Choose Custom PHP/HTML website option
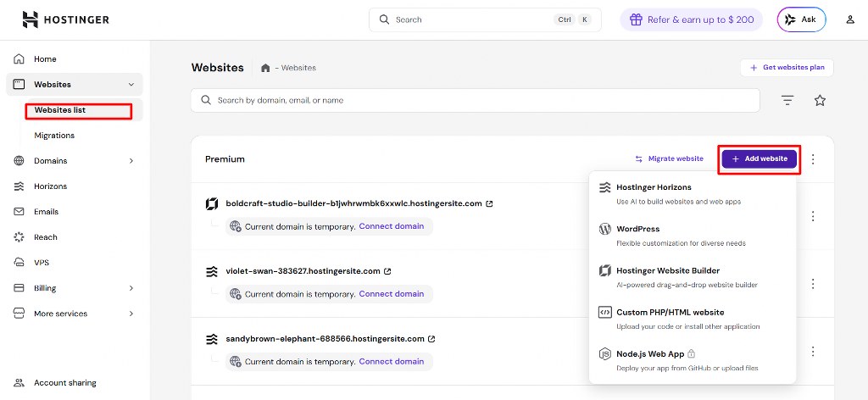Image resolution: width=868 pixels, height=400 pixels. pos(692,319)
